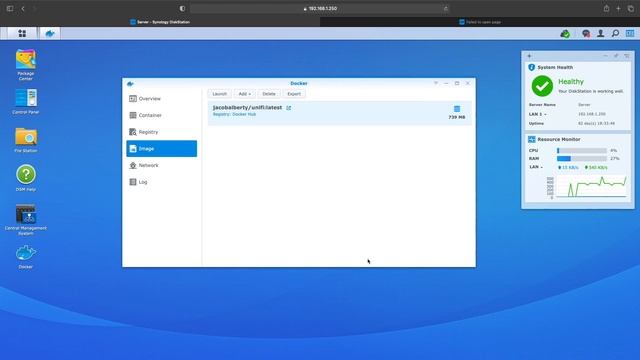Click the Safari sidebar toggle icon
640x360 pixels.
point(10,9)
